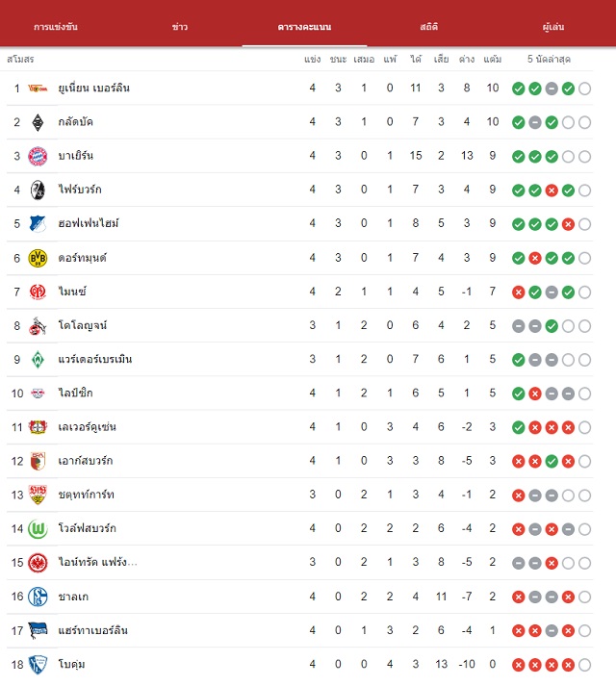Open the ไฟร์บวร์ก team link
This screenshot has height=686, width=616.
point(80,190)
